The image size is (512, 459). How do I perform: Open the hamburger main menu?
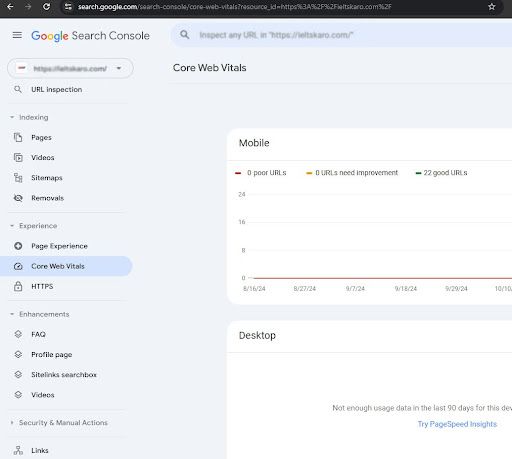click(x=17, y=35)
